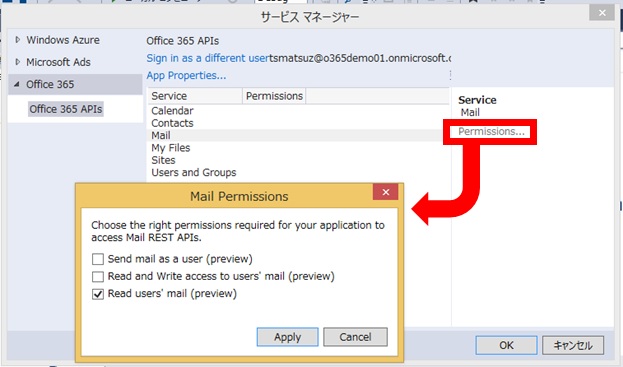
Task: Click OK in the Service Manager
Action: point(506,345)
